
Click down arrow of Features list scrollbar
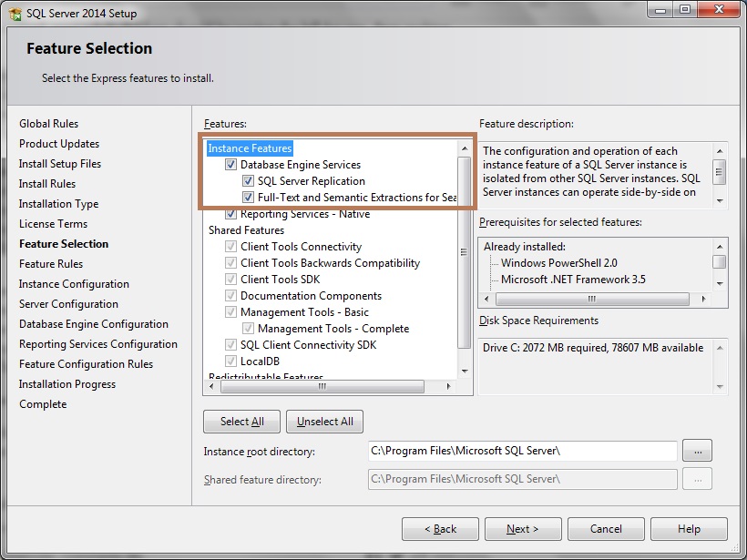point(465,371)
